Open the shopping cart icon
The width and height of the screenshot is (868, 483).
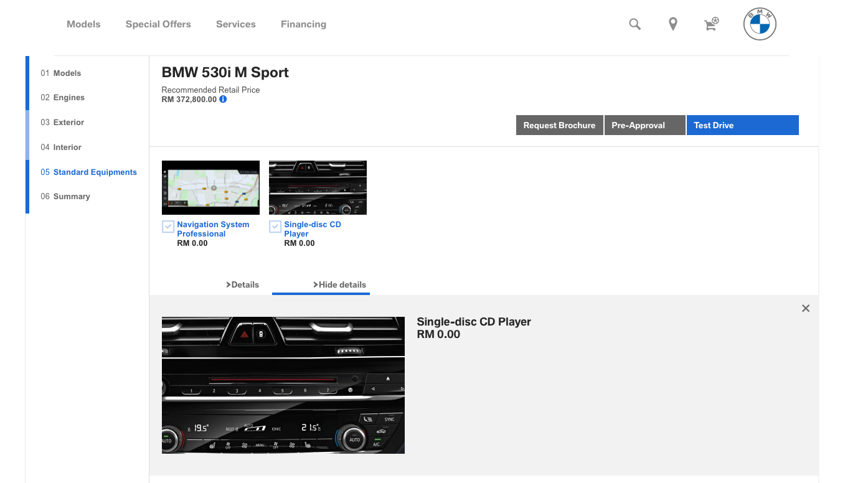click(711, 24)
